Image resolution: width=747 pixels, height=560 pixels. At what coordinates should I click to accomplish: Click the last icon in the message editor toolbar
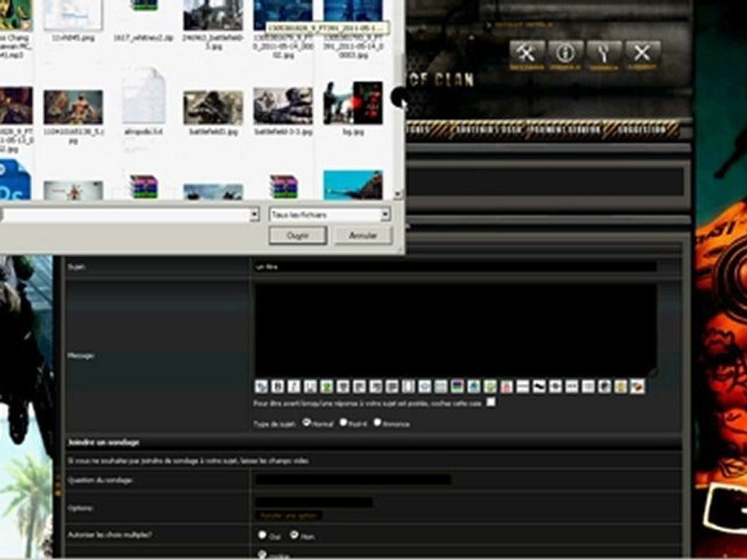637,387
